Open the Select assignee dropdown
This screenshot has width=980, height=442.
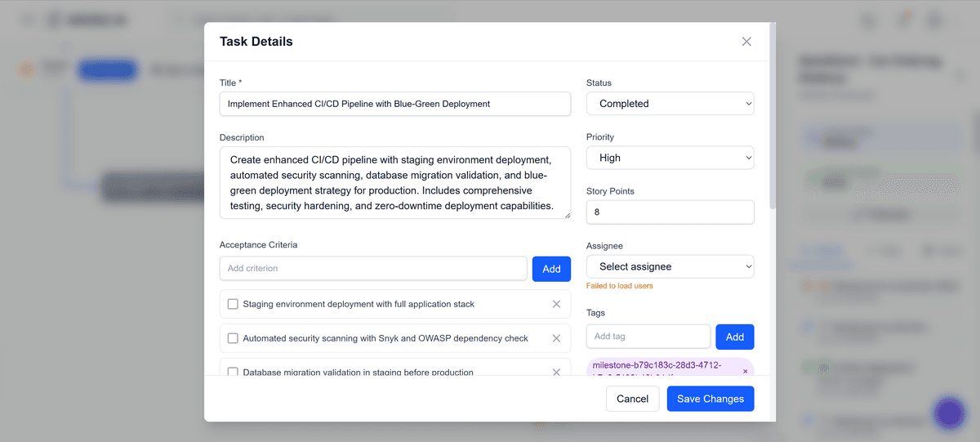pos(670,266)
